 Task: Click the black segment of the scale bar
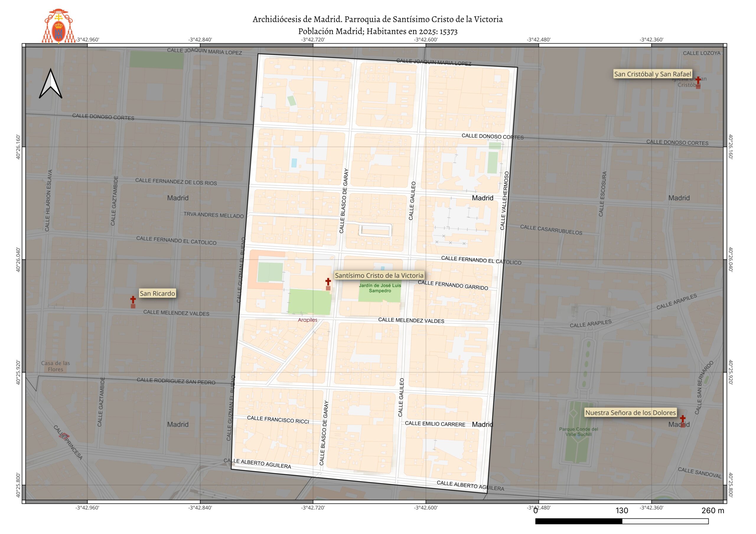[x=579, y=521]
